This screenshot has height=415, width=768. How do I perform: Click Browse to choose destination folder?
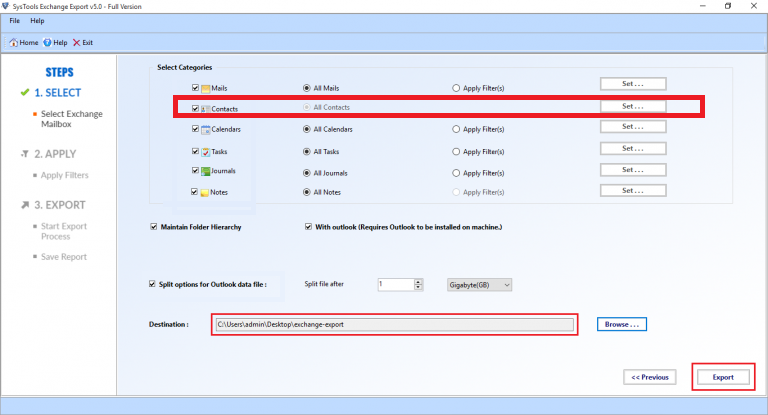click(x=622, y=324)
